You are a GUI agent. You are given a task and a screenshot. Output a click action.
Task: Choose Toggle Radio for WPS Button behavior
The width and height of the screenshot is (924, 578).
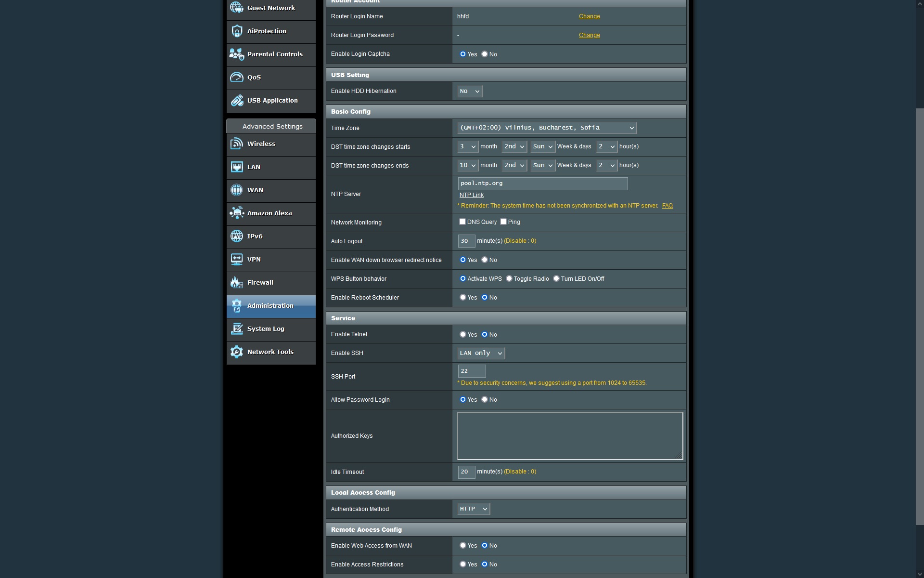click(509, 278)
